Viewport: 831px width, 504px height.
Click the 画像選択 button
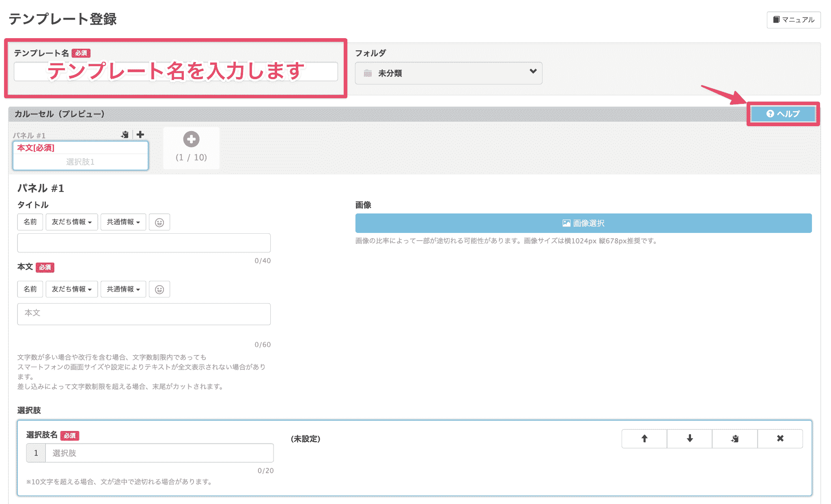click(583, 223)
